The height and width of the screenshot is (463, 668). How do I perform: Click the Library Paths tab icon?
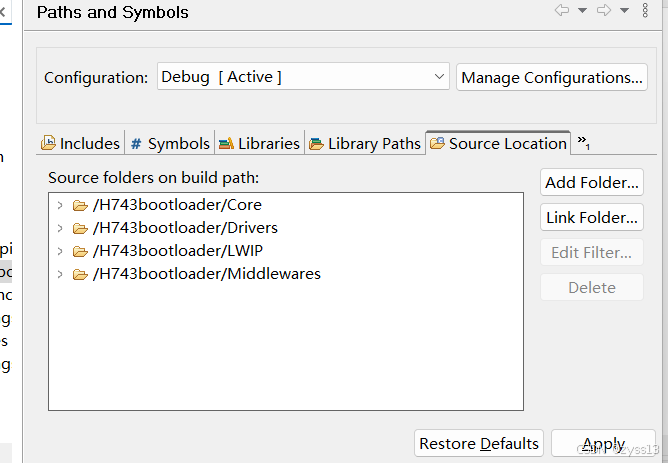click(316, 144)
